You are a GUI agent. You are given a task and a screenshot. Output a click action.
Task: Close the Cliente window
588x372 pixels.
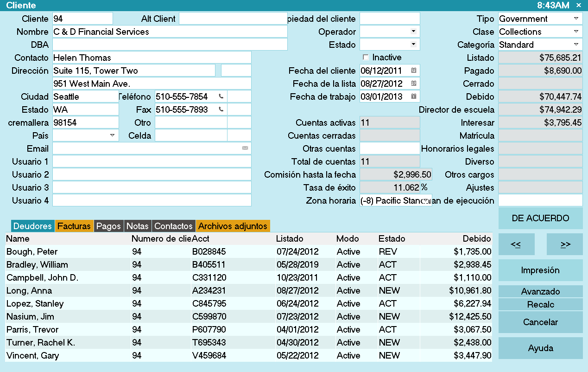579,5
